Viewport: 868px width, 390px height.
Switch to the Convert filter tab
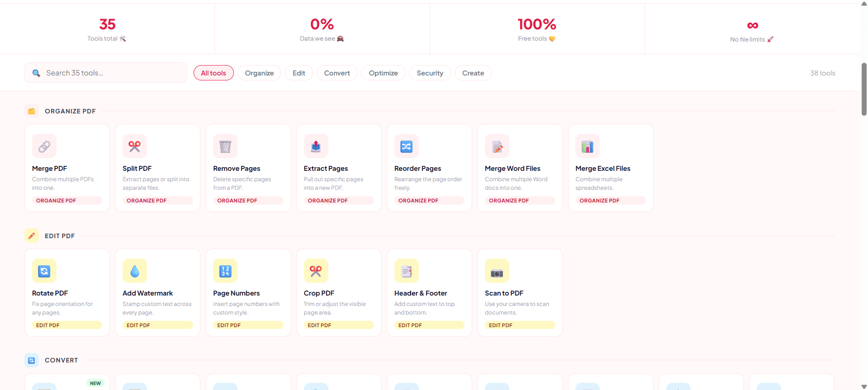337,73
